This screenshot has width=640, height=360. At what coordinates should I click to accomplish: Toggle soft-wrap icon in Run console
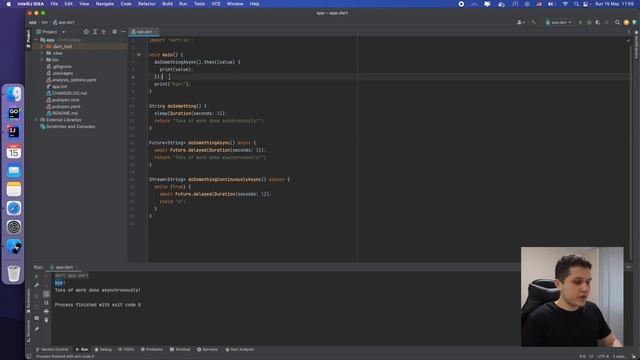(x=46, y=294)
